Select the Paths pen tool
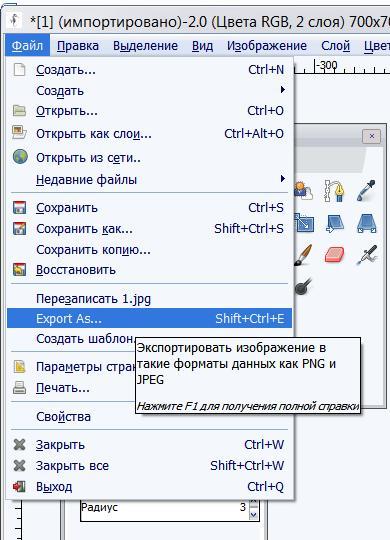This screenshot has width=390, height=540. click(x=335, y=190)
